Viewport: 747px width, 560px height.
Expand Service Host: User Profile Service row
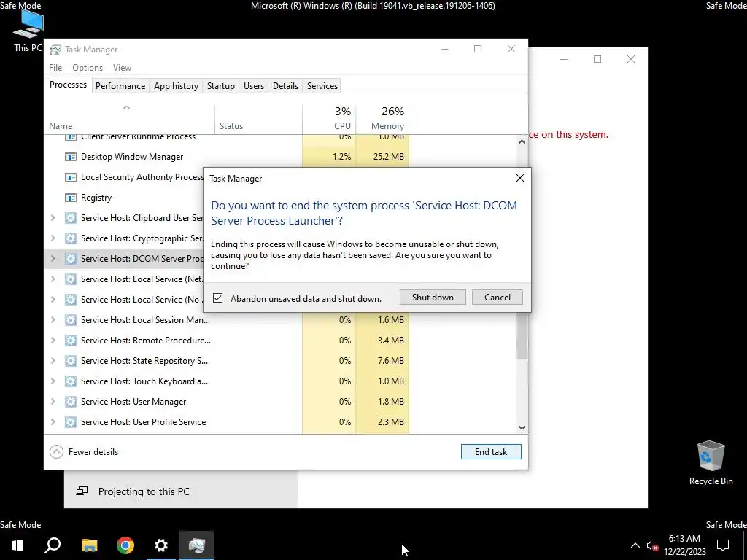click(53, 422)
